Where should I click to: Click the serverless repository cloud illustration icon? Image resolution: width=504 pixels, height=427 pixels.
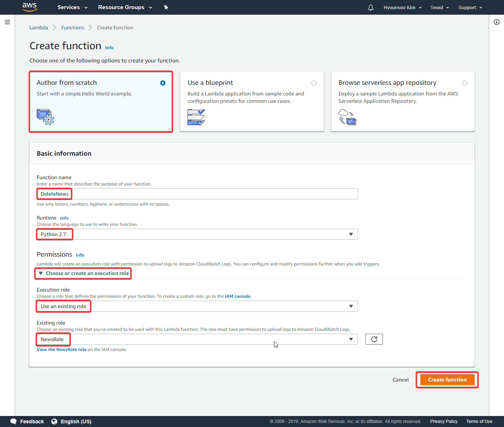click(x=347, y=117)
